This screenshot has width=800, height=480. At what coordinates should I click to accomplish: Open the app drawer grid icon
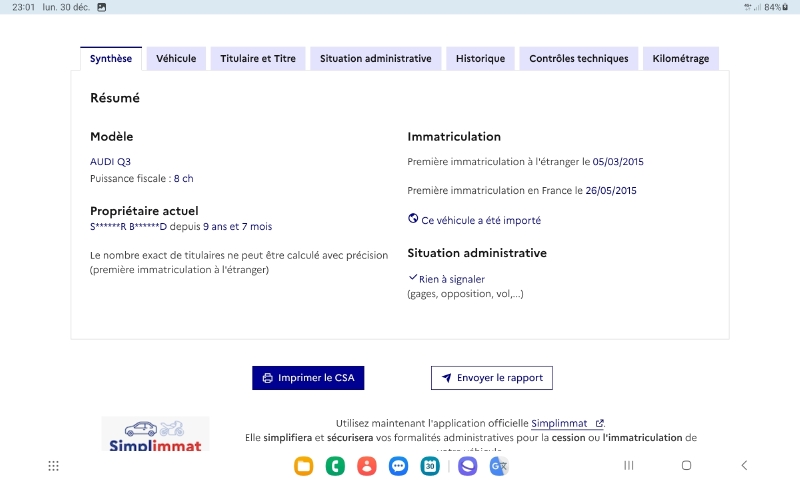pos(54,466)
